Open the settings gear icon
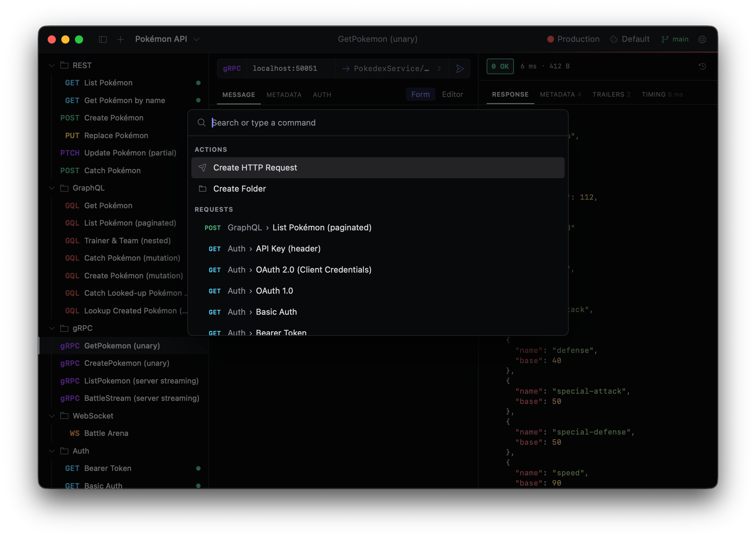The height and width of the screenshot is (539, 756). click(702, 39)
